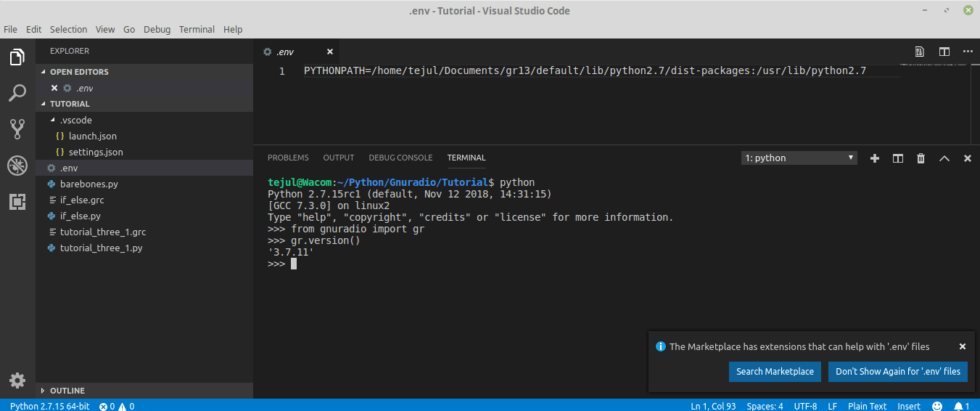
Task: Open the Extensions view icon
Action: [17, 202]
